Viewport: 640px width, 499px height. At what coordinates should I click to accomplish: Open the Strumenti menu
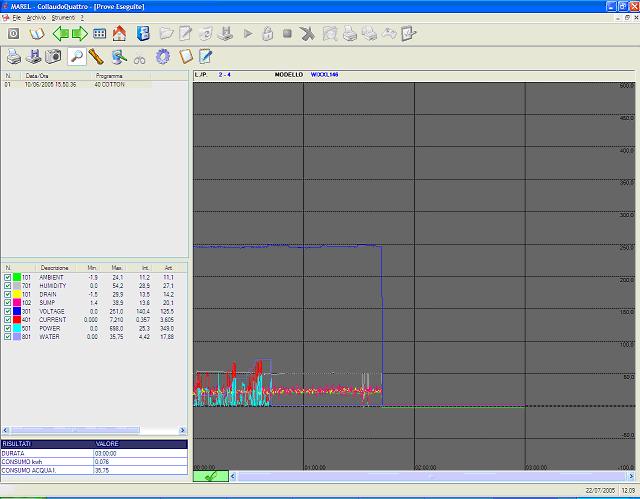(x=63, y=18)
